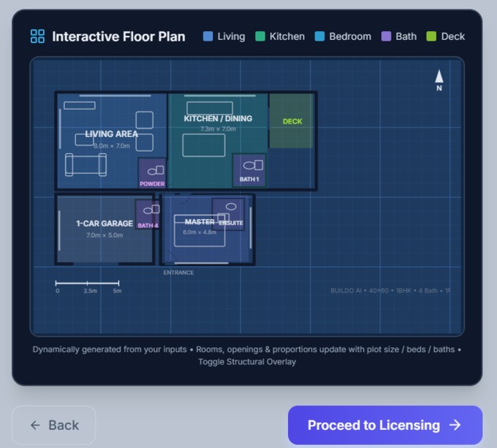Viewport: 497px width, 448px height.
Task: Click the 7.0m × 5.0m garage dimensions text
Action: click(105, 235)
